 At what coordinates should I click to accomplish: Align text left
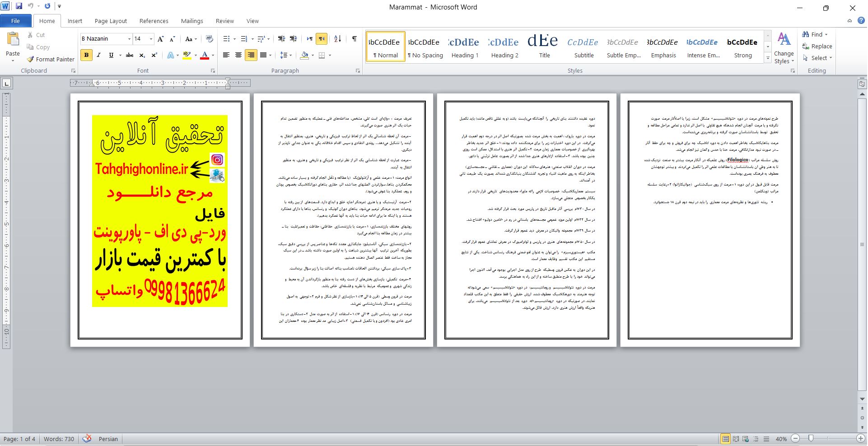226,55
